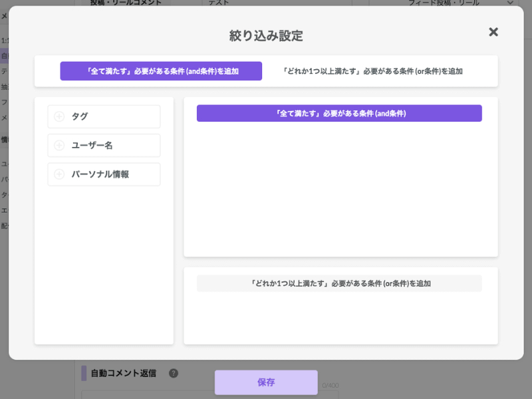532x399 pixels.
Task: Click the plus icon beside パーソナル情報
Action: 59,174
